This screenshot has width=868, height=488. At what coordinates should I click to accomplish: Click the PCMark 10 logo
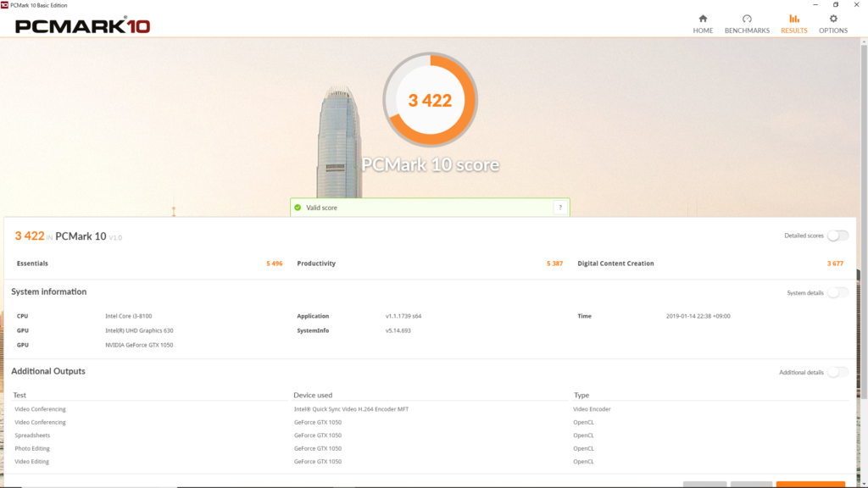pyautogui.click(x=82, y=25)
